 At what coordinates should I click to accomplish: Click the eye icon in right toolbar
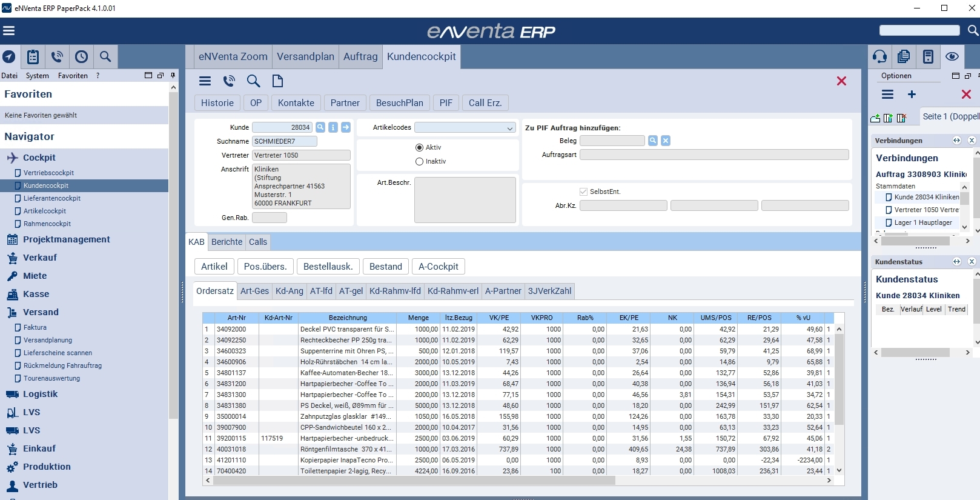pyautogui.click(x=952, y=57)
